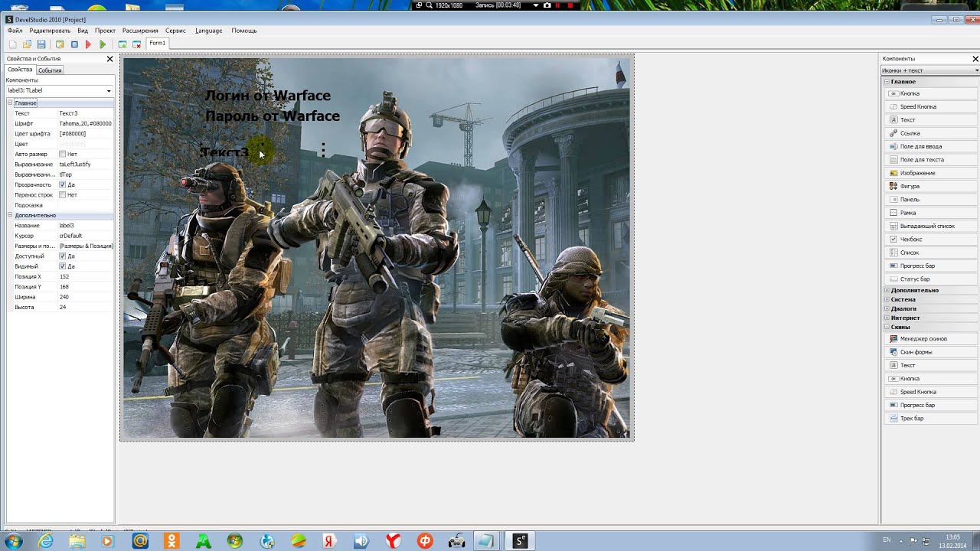This screenshot has width=980, height=551.
Task: Select the Скин формы component
Action: point(930,352)
